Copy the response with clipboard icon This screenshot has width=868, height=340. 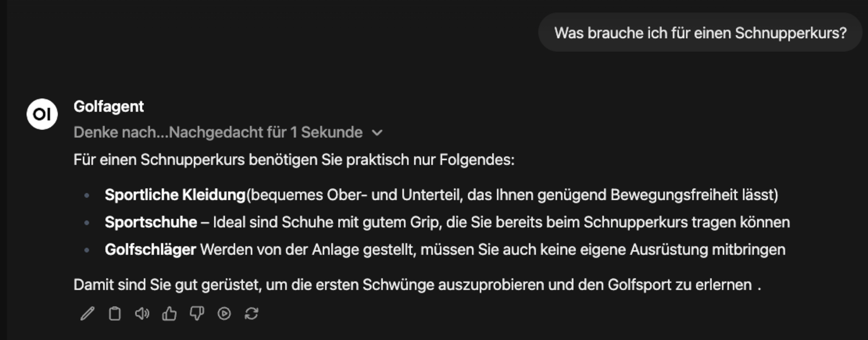(115, 314)
